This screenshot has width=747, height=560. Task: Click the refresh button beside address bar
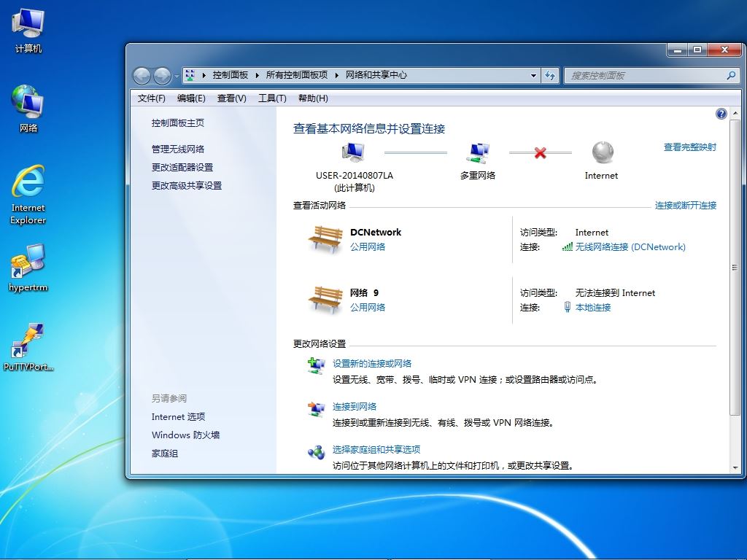(x=550, y=75)
